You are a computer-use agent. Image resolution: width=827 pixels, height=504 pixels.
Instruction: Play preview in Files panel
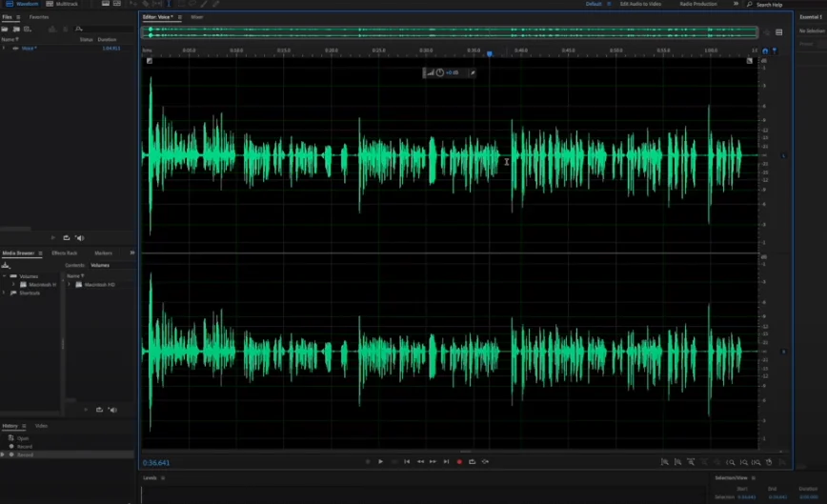pyautogui.click(x=52, y=238)
